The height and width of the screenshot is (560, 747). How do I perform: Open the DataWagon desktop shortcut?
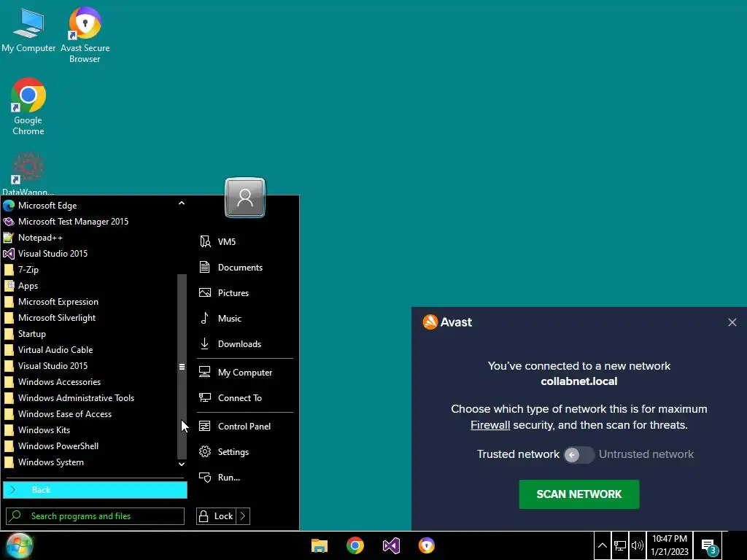pyautogui.click(x=28, y=174)
